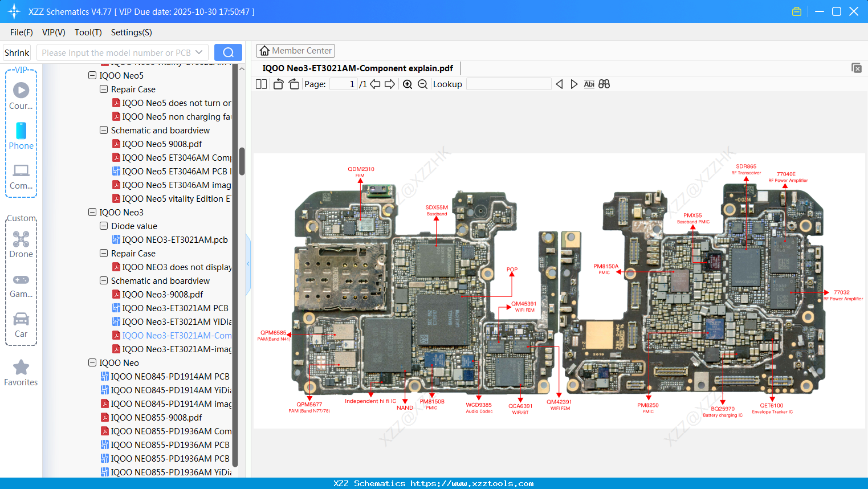The image size is (868, 489).
Task: Click the Shrink button
Action: 17,52
